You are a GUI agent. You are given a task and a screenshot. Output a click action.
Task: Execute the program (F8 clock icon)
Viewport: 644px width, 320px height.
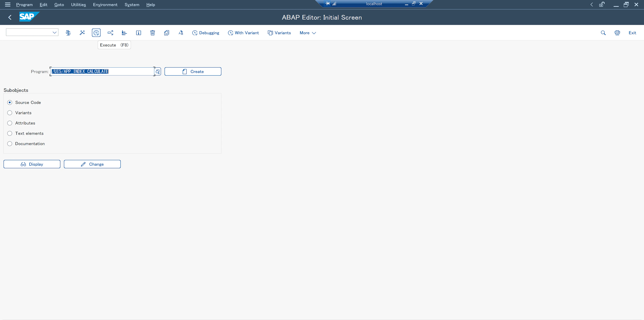[x=96, y=33]
